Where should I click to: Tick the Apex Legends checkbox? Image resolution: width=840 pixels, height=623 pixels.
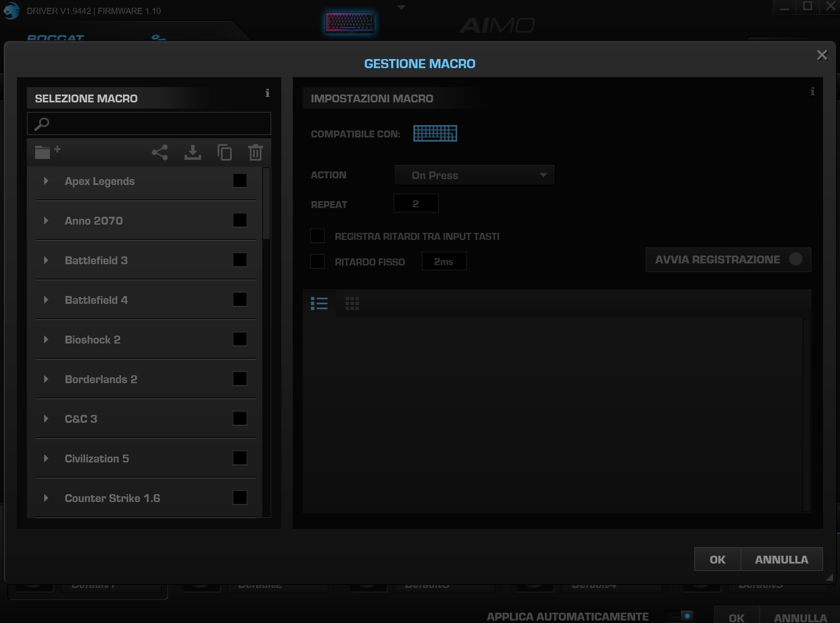240,181
